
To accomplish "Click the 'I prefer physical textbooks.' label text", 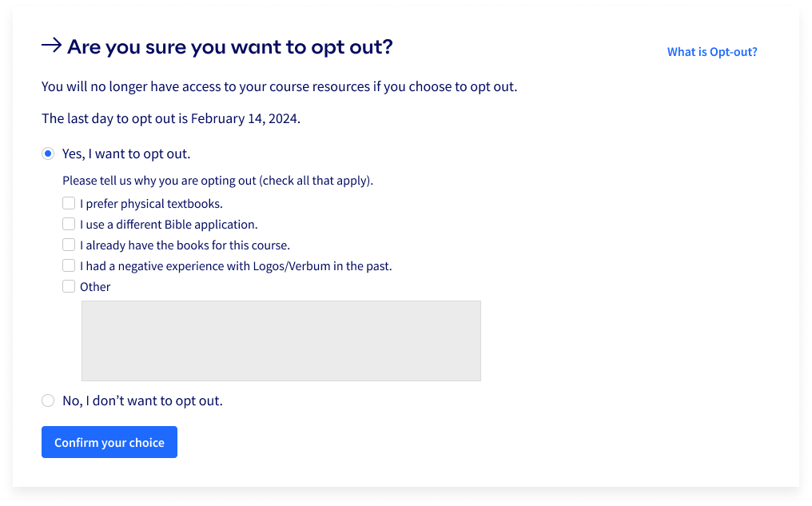I will (x=151, y=204).
